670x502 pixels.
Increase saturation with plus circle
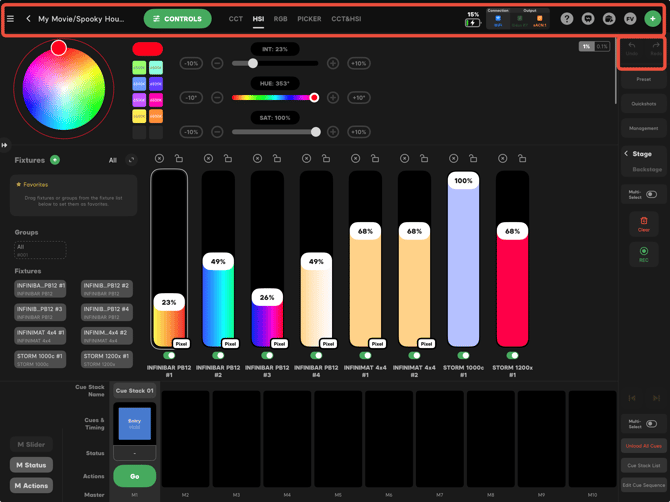tap(333, 132)
